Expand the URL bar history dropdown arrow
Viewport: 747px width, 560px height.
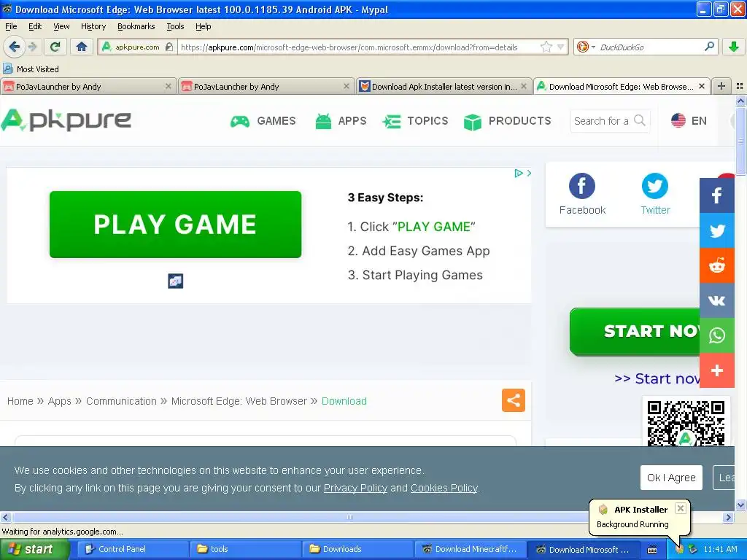point(561,47)
